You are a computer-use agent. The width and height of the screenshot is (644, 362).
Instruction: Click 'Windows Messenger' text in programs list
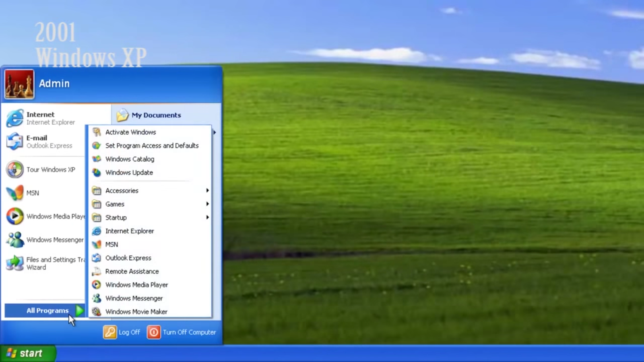[134, 298]
